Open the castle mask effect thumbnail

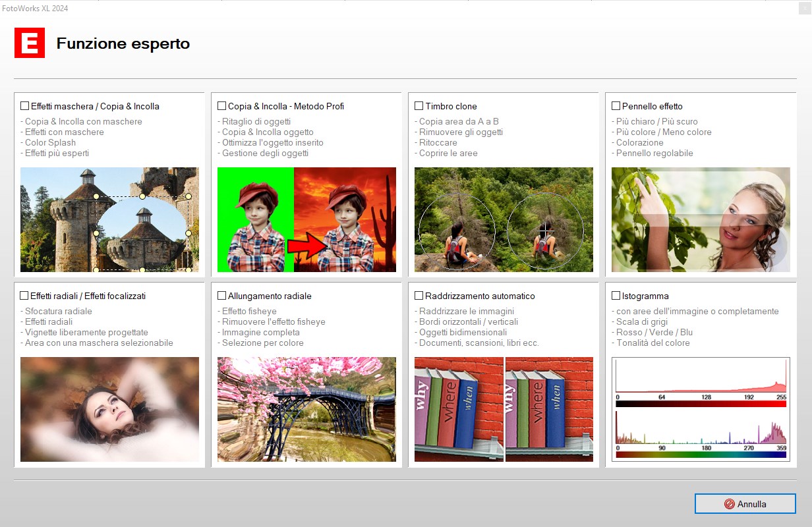click(x=109, y=219)
